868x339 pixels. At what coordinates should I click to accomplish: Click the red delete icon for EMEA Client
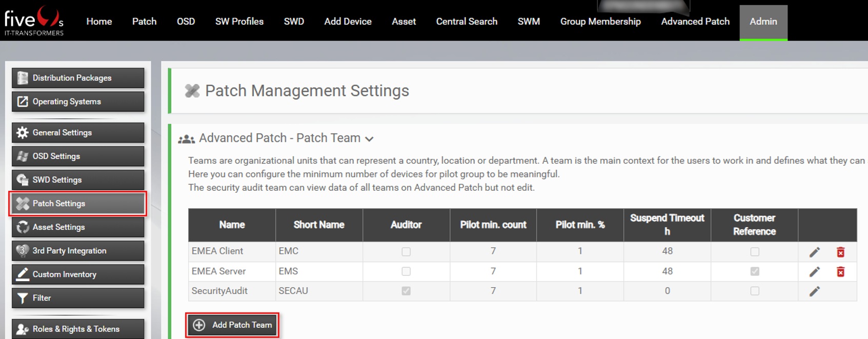point(840,252)
